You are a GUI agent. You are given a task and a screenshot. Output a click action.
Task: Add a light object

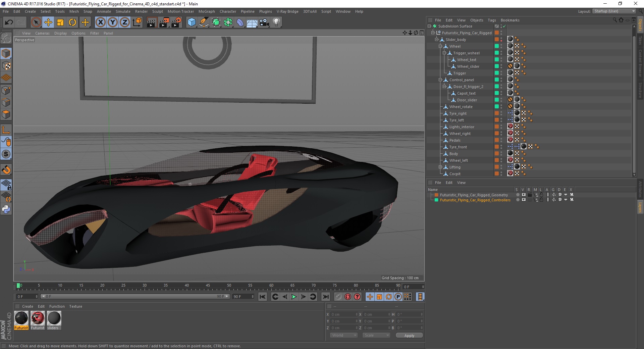click(276, 22)
